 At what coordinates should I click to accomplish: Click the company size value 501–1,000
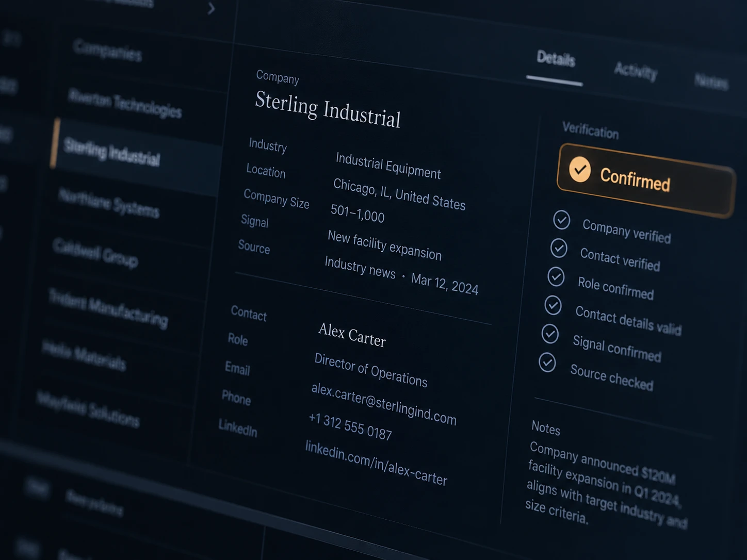358,213
